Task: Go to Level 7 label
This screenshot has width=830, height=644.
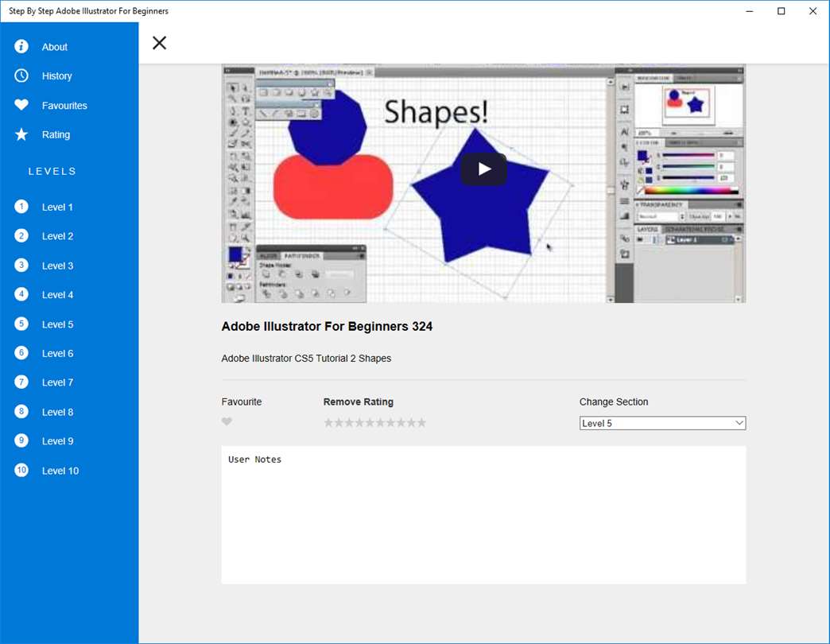Action: [x=57, y=382]
